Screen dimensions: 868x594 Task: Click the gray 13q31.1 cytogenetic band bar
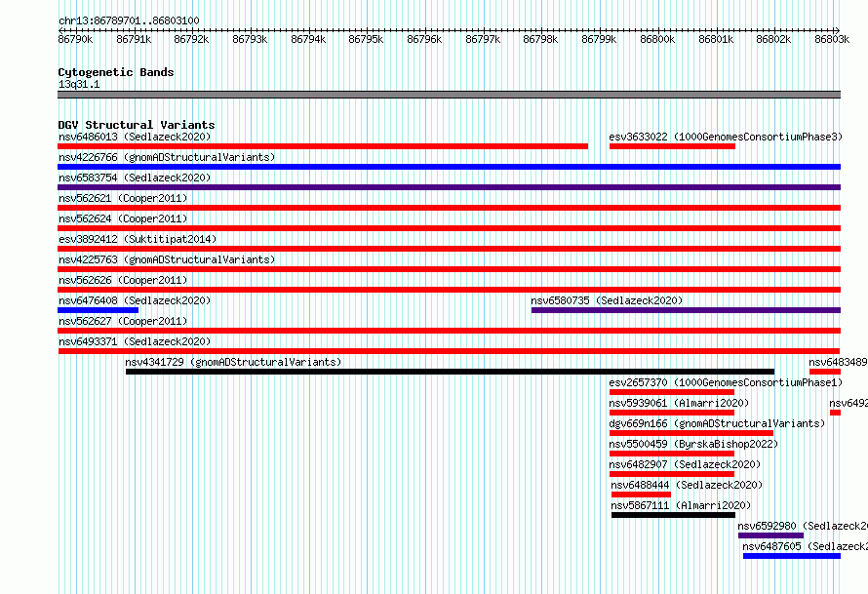[449, 95]
